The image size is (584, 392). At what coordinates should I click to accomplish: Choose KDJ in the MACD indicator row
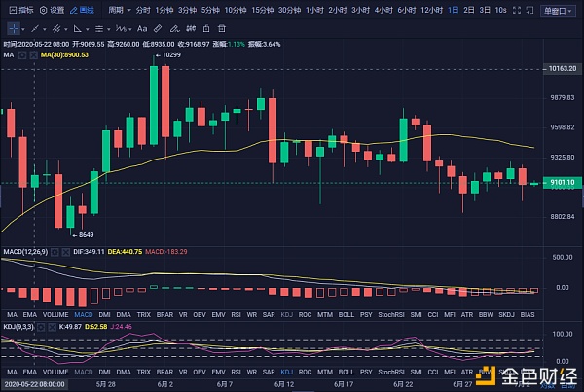click(286, 315)
